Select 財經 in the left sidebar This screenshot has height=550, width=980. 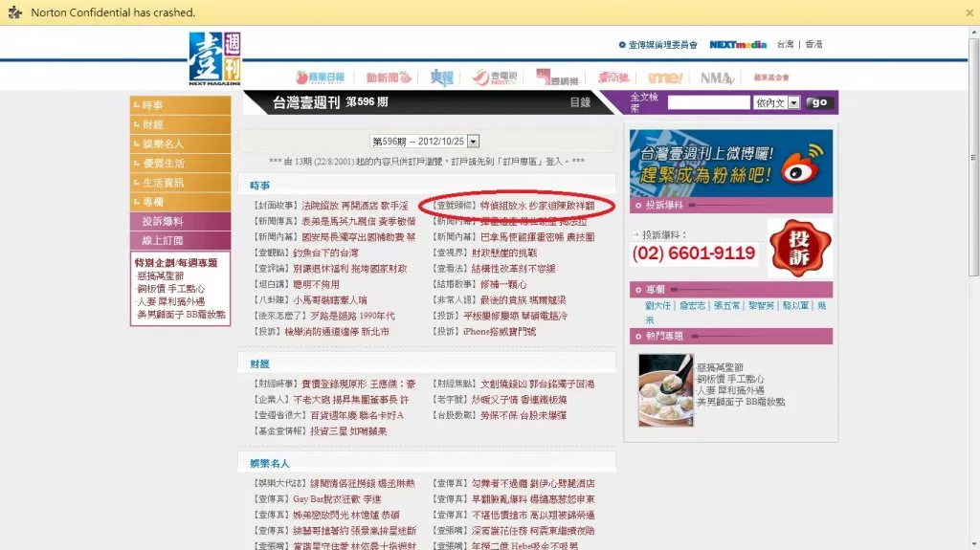click(181, 124)
